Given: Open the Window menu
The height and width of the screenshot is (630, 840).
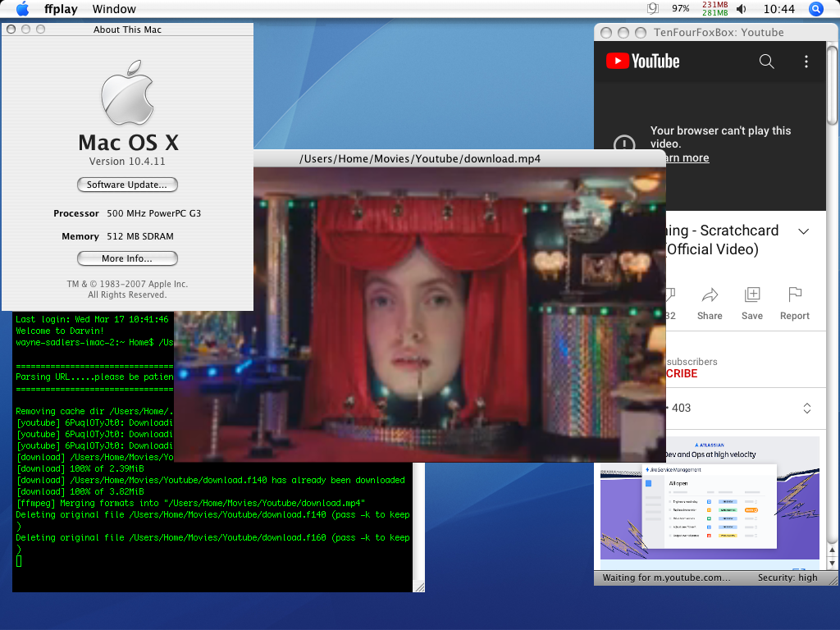Looking at the screenshot, I should tap(114, 8).
